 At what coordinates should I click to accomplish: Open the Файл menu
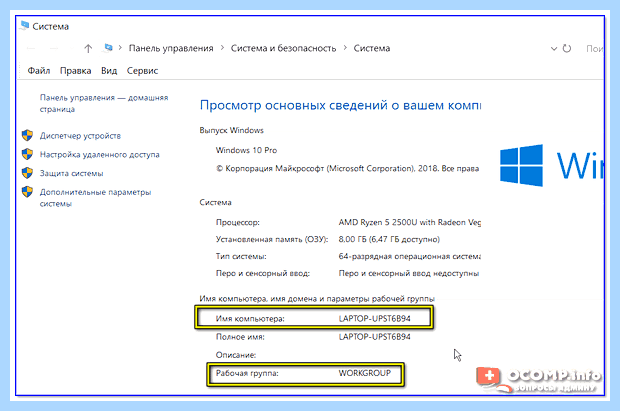[x=38, y=70]
